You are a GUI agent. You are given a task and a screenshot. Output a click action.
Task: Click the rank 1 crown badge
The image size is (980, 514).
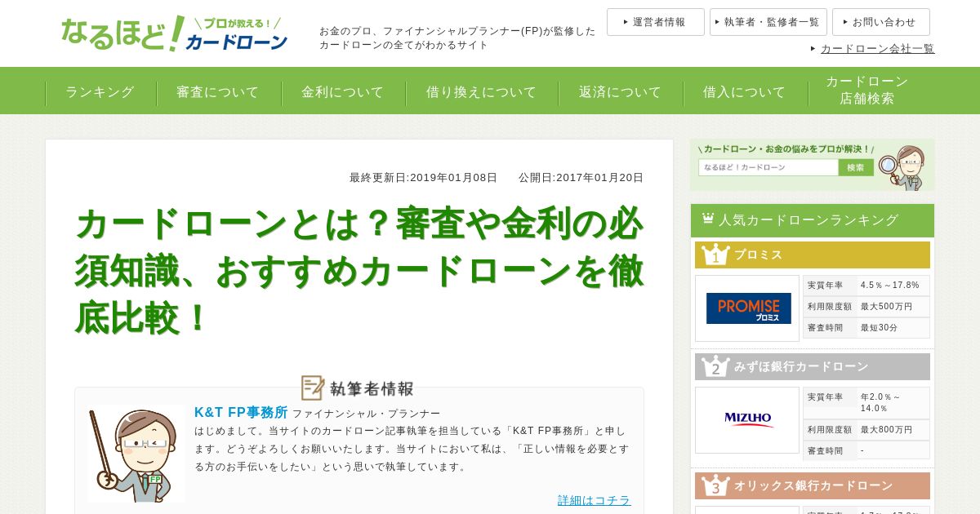click(x=715, y=255)
